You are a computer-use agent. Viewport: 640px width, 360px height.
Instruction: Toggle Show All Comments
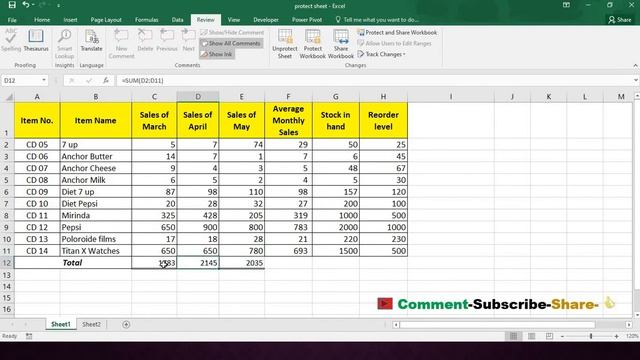tap(231, 43)
